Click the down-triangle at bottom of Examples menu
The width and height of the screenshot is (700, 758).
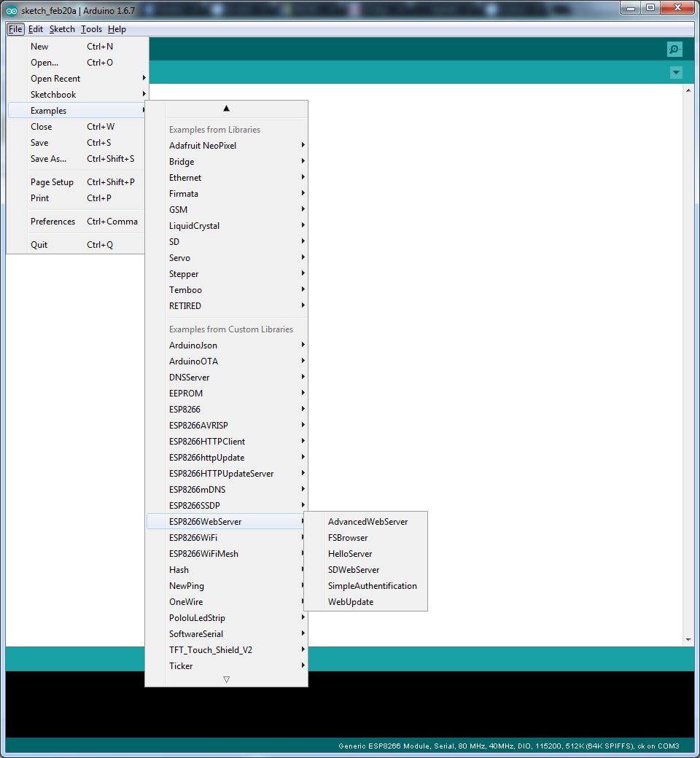[226, 679]
